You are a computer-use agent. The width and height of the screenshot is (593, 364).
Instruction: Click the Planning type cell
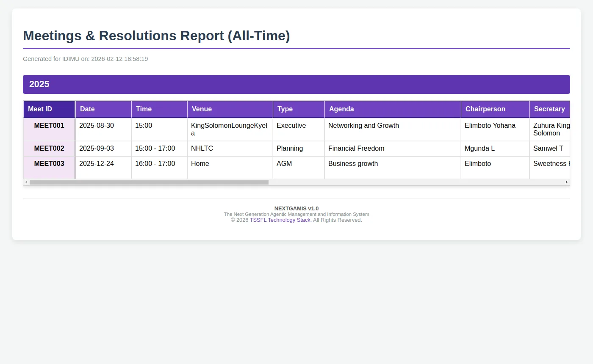299,149
